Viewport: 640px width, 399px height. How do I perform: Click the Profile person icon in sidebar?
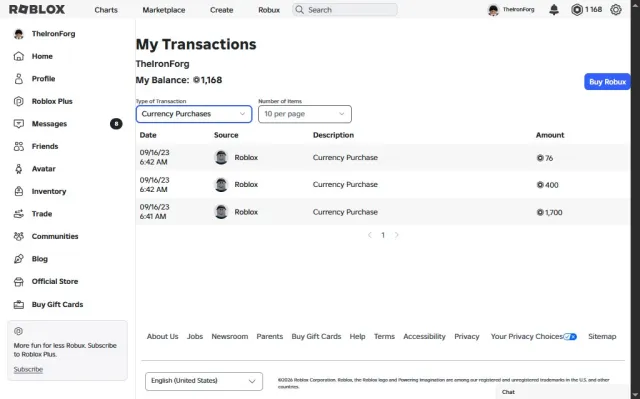19,79
